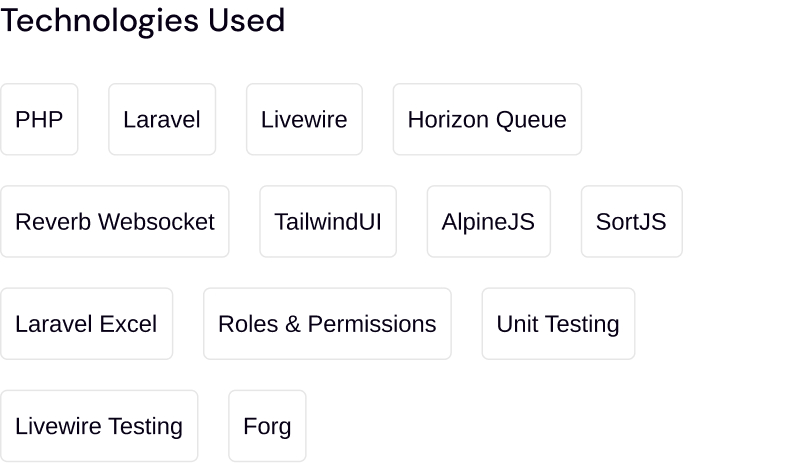Select the SortJS tag

(631, 222)
